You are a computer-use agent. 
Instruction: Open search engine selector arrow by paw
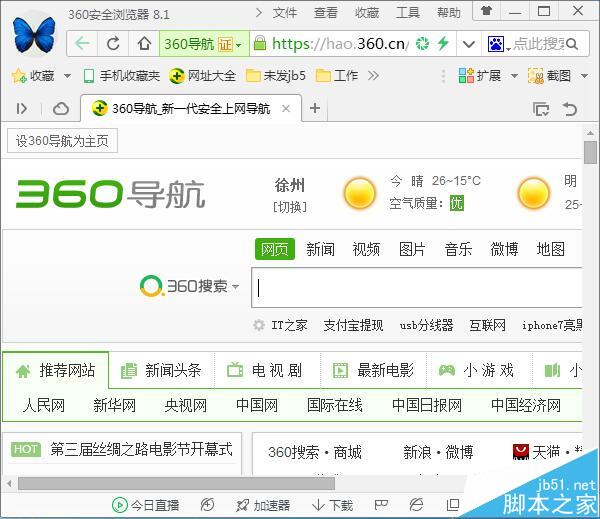[509, 49]
